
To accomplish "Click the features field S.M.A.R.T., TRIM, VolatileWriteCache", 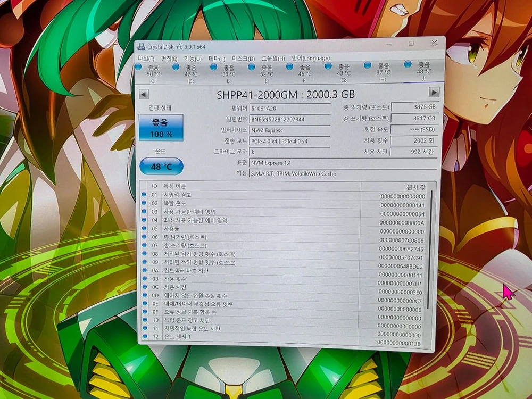I will [343, 173].
